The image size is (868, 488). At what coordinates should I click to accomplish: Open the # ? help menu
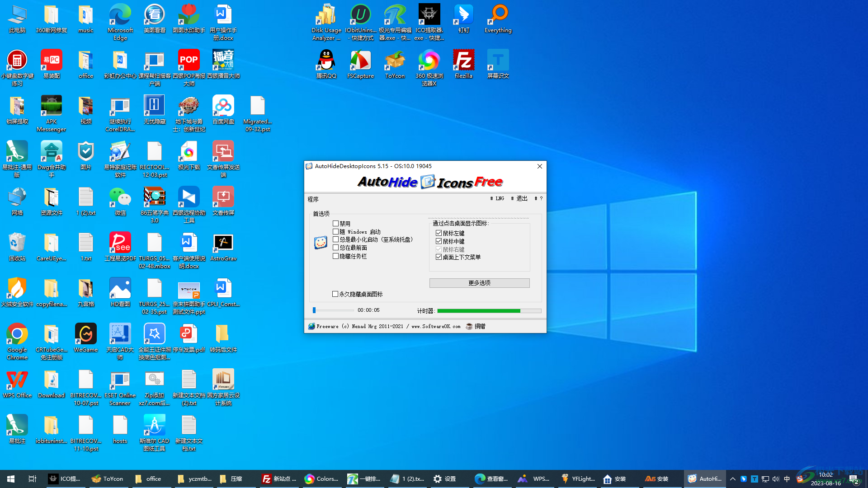coord(538,198)
